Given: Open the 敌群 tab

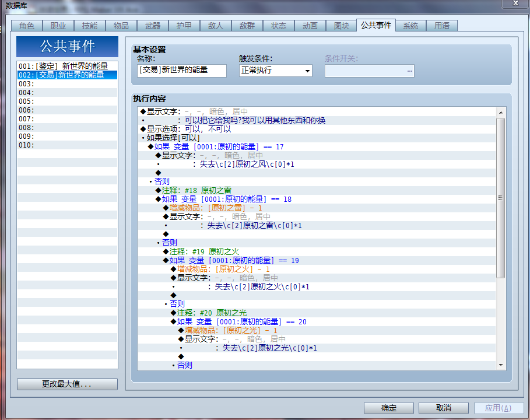Looking at the screenshot, I should (x=247, y=26).
